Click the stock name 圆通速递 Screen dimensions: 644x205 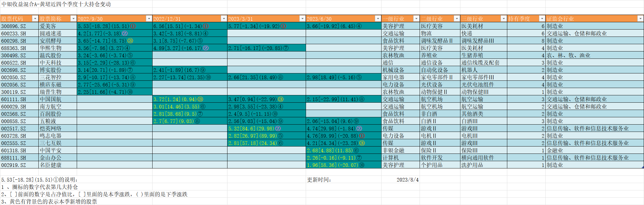coord(58,34)
